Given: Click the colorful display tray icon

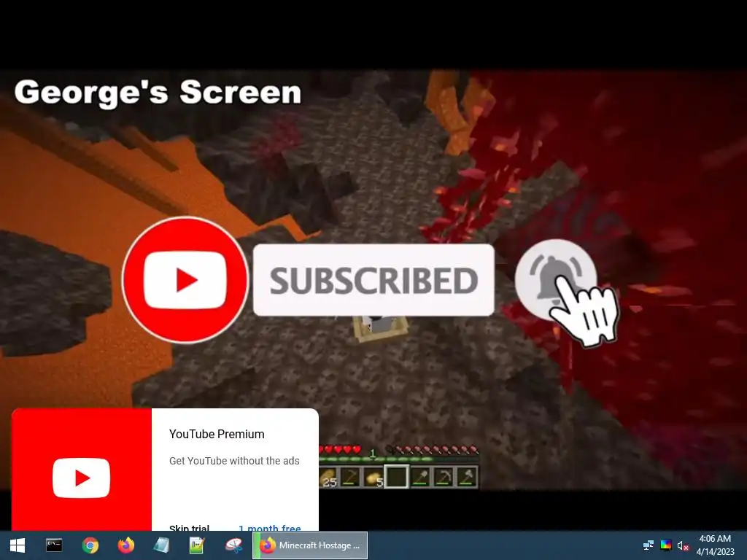Looking at the screenshot, I should (x=666, y=545).
